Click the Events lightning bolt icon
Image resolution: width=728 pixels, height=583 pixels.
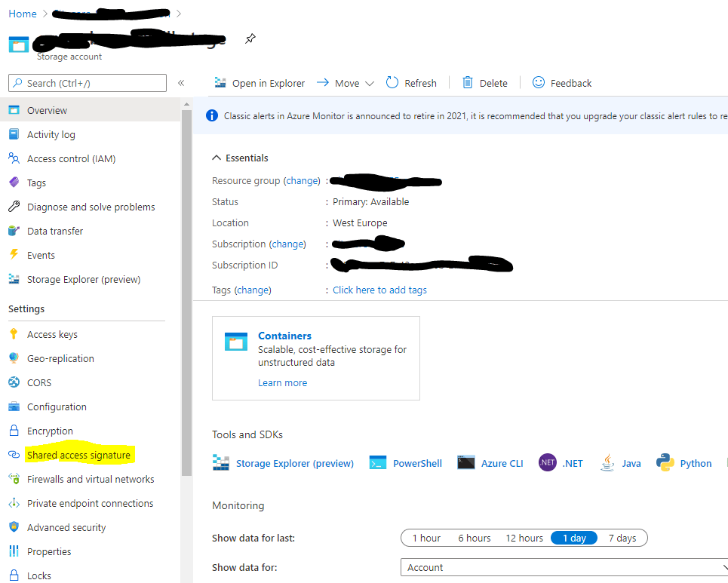(x=14, y=255)
